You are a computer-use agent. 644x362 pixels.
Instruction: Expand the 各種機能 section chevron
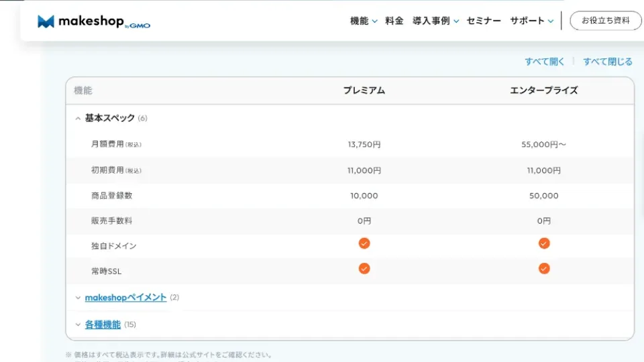click(x=78, y=324)
